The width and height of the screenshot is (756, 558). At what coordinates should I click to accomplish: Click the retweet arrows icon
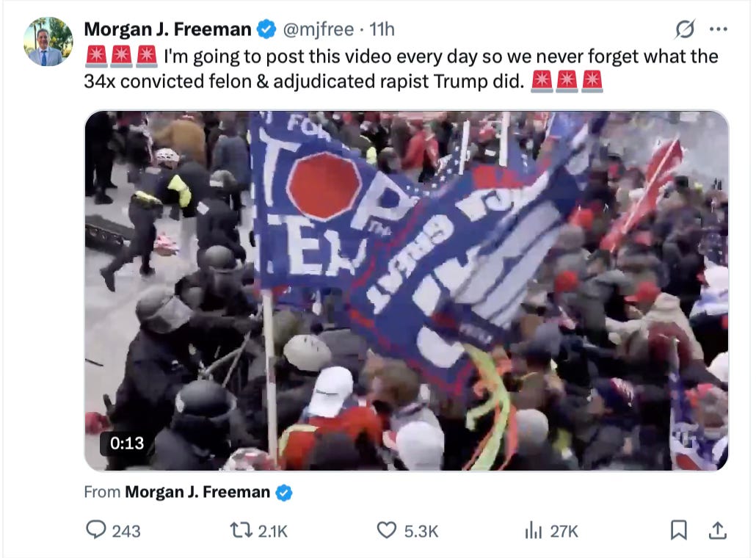click(241, 531)
